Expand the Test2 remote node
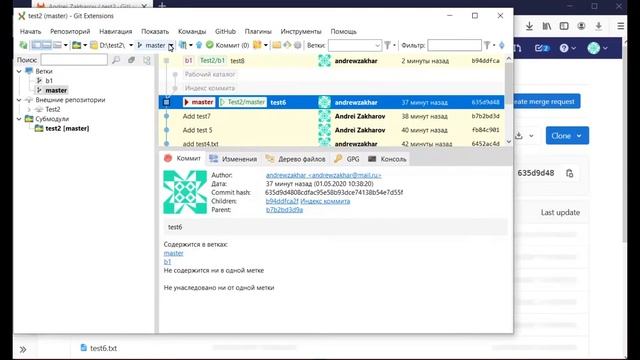The image size is (640, 360). 29,109
